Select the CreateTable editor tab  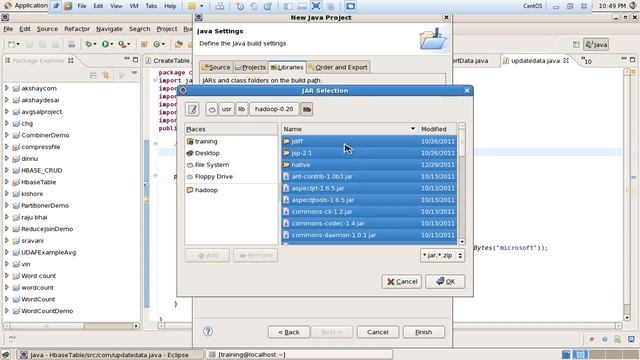pyautogui.click(x=168, y=60)
